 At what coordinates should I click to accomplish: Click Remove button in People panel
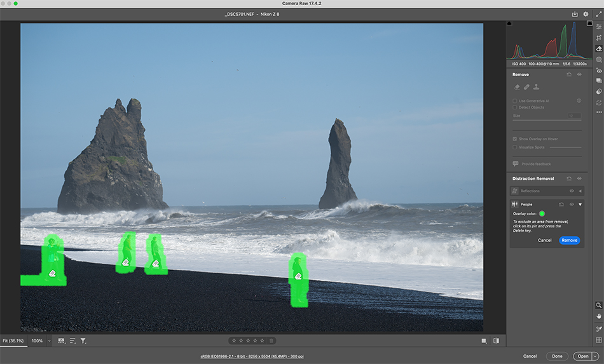[x=569, y=240]
